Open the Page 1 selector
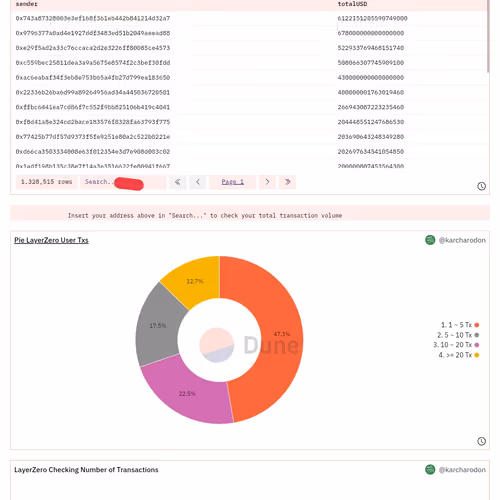 point(233,182)
